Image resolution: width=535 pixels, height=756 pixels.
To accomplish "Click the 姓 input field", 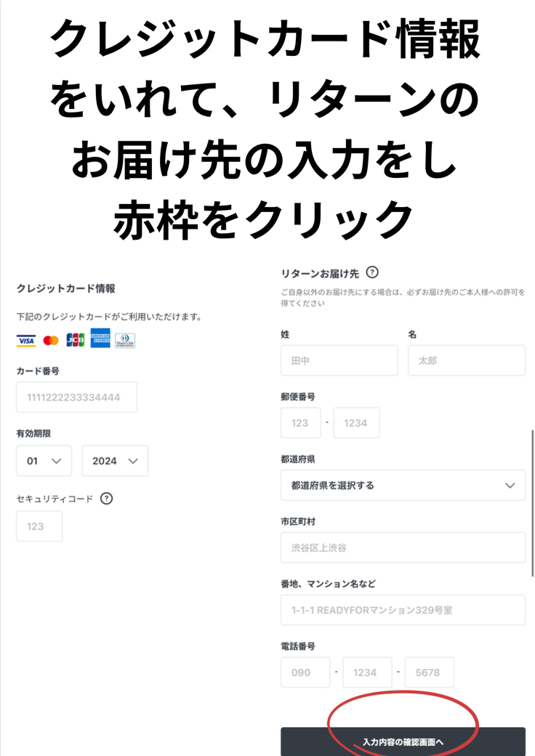I will click(x=339, y=360).
